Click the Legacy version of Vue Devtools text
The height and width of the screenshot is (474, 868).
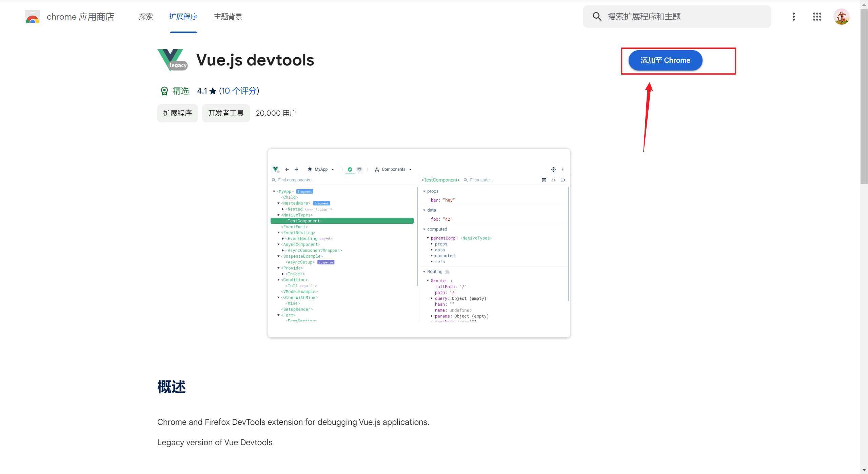click(x=215, y=442)
